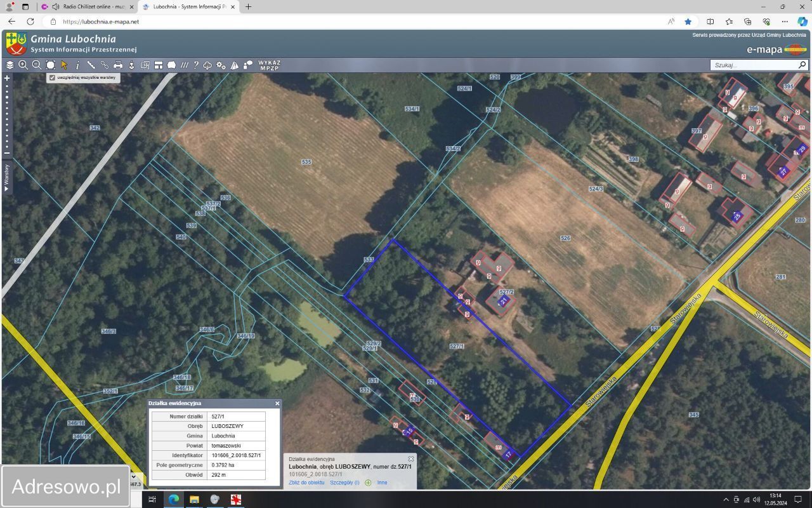Open the person with speech bubble tool

pyautogui.click(x=248, y=65)
